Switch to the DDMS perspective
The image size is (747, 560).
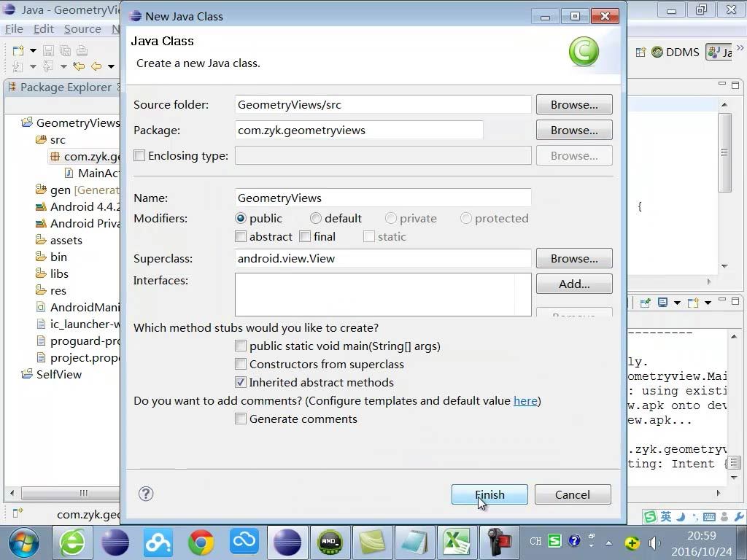pyautogui.click(x=676, y=52)
